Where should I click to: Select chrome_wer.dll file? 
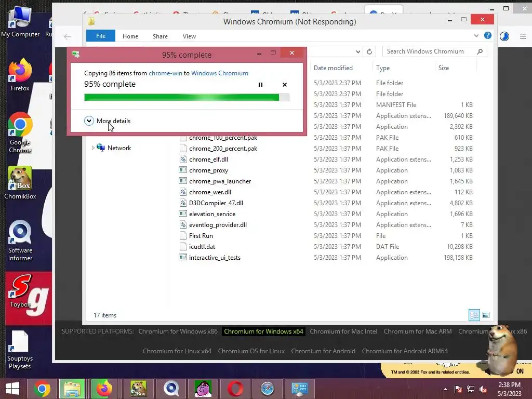click(x=210, y=192)
